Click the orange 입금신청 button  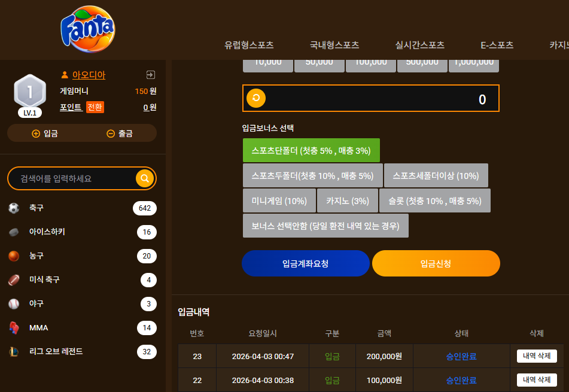click(436, 263)
